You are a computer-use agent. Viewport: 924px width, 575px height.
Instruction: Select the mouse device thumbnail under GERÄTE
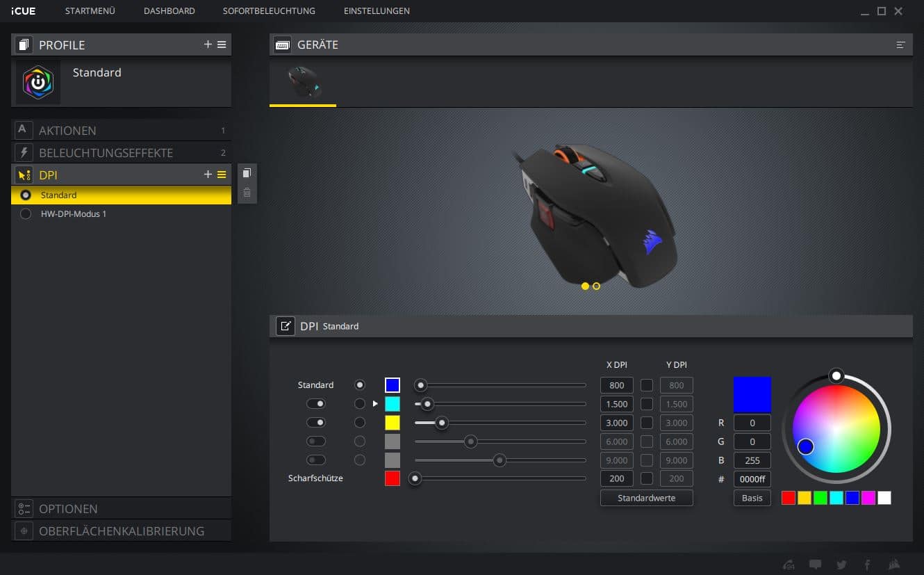click(x=303, y=83)
